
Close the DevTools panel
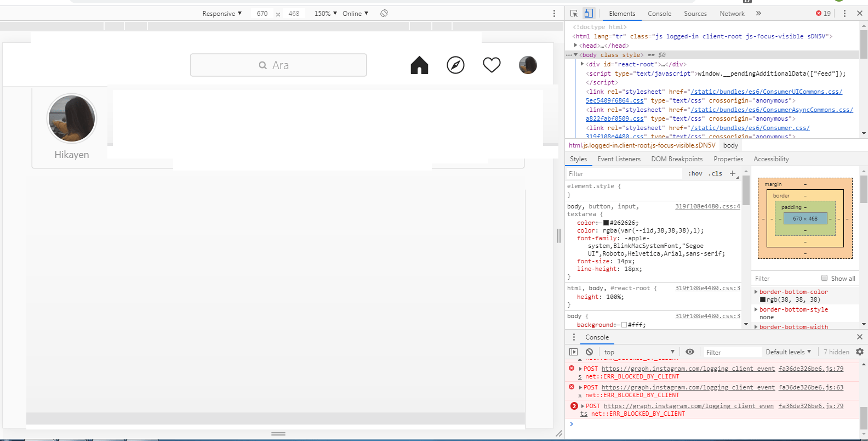(x=859, y=13)
